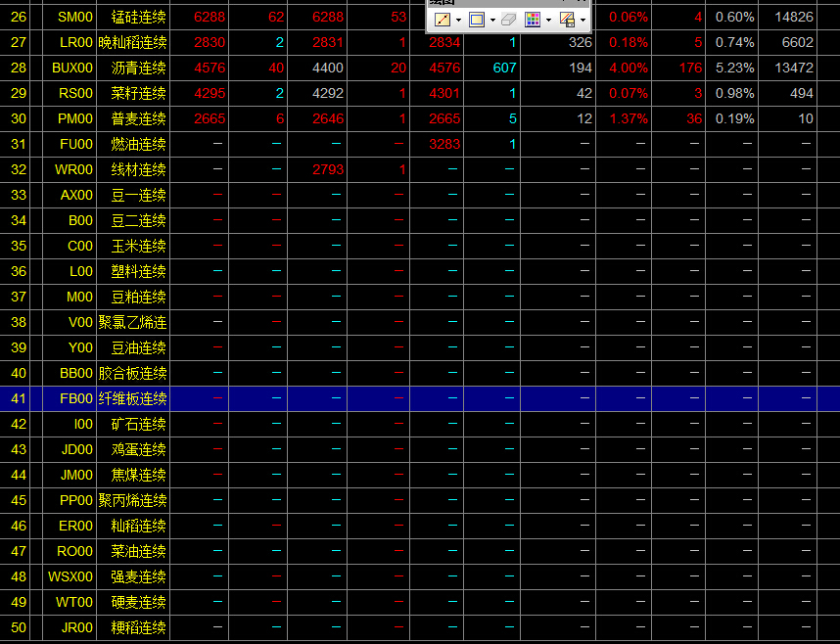Image resolution: width=840 pixels, height=644 pixels.
Task: Click row number 50 for JR00
Action: click(x=19, y=627)
